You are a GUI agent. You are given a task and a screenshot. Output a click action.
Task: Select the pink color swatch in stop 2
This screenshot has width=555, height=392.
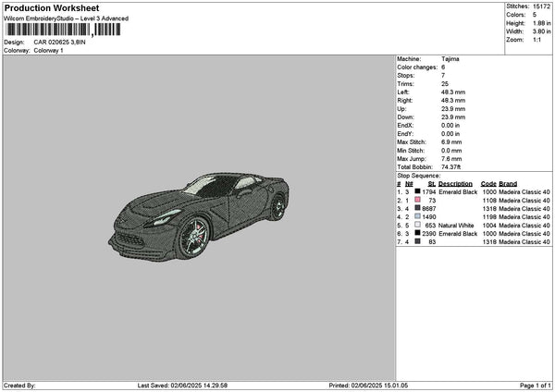pyautogui.click(x=418, y=201)
